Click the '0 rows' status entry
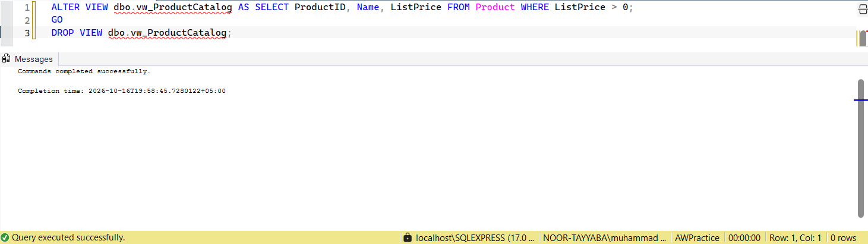868x244 pixels. tap(844, 237)
